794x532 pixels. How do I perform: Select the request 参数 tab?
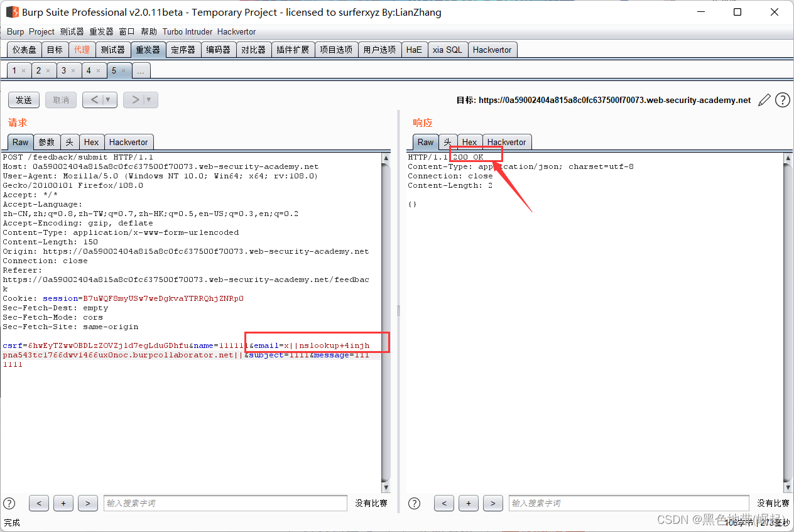pyautogui.click(x=46, y=142)
